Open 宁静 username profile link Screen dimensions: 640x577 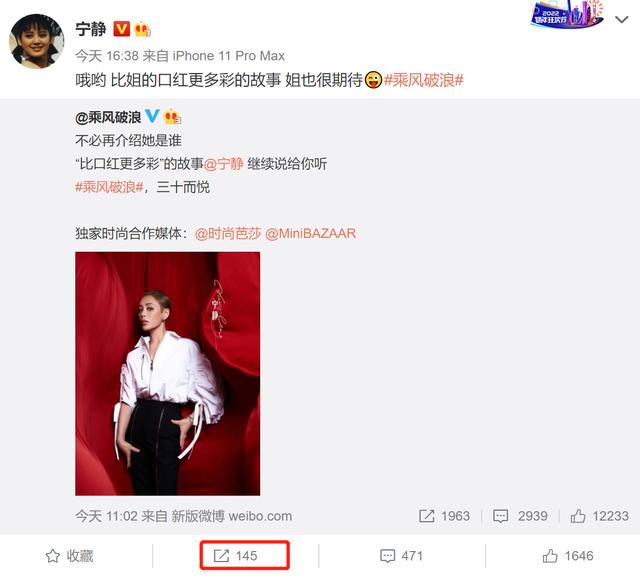click(x=91, y=29)
